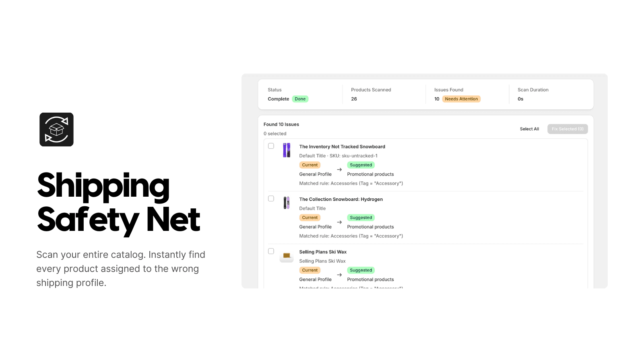
Task: Check the Selling Plans Ski Wax checkbox
Action: (271, 251)
